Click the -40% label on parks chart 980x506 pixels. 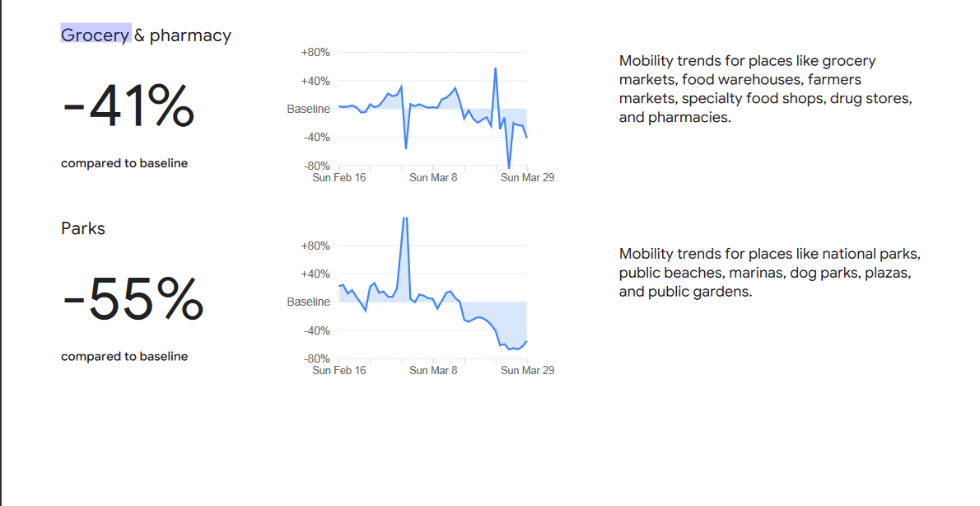(x=316, y=330)
